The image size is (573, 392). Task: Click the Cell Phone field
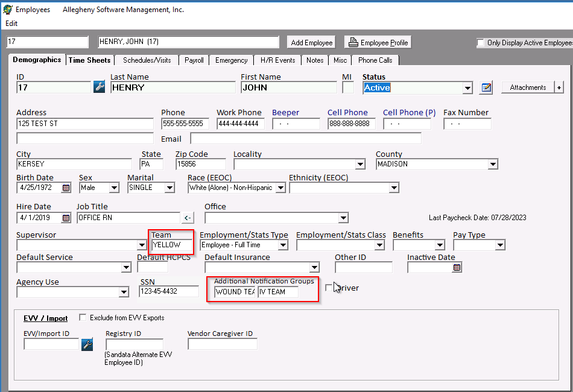pyautogui.click(x=352, y=124)
